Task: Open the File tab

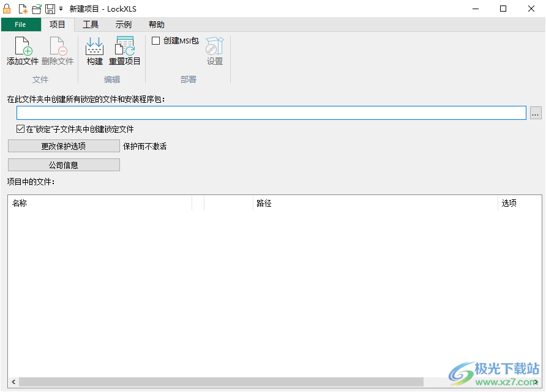Action: point(20,24)
